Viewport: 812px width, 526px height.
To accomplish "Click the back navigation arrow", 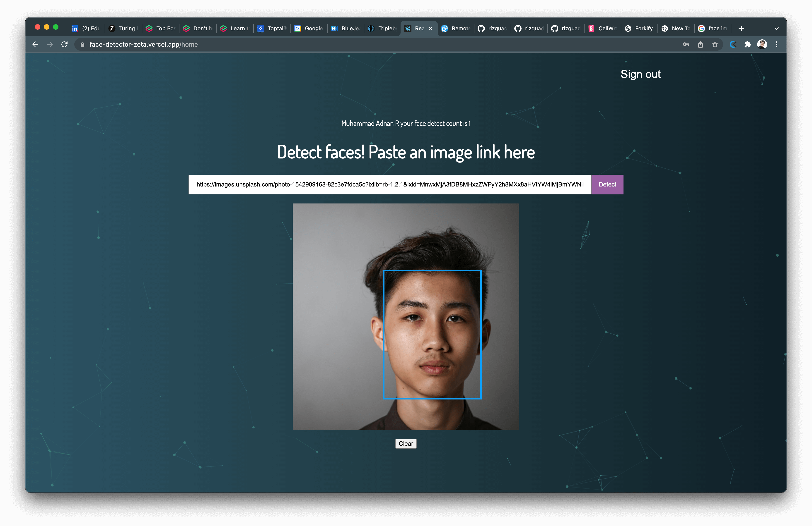I will pyautogui.click(x=35, y=44).
